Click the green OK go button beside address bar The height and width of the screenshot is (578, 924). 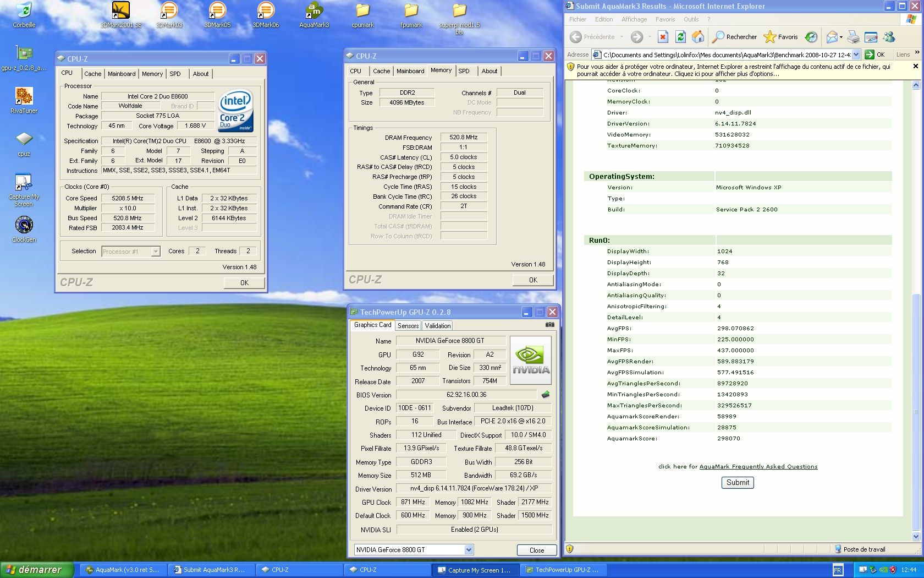coord(875,54)
